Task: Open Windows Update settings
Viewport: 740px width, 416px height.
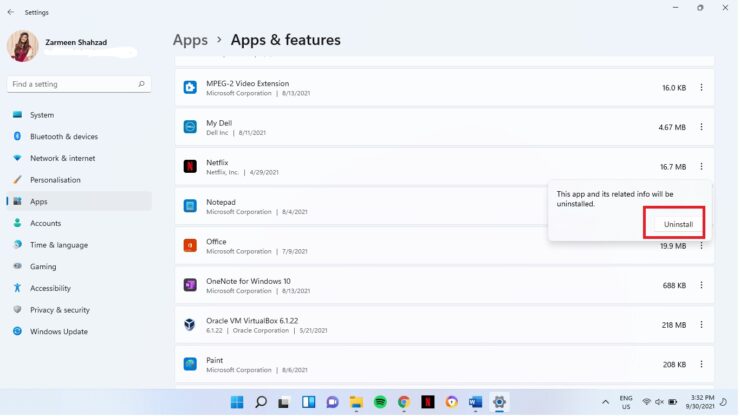Action: click(79, 331)
